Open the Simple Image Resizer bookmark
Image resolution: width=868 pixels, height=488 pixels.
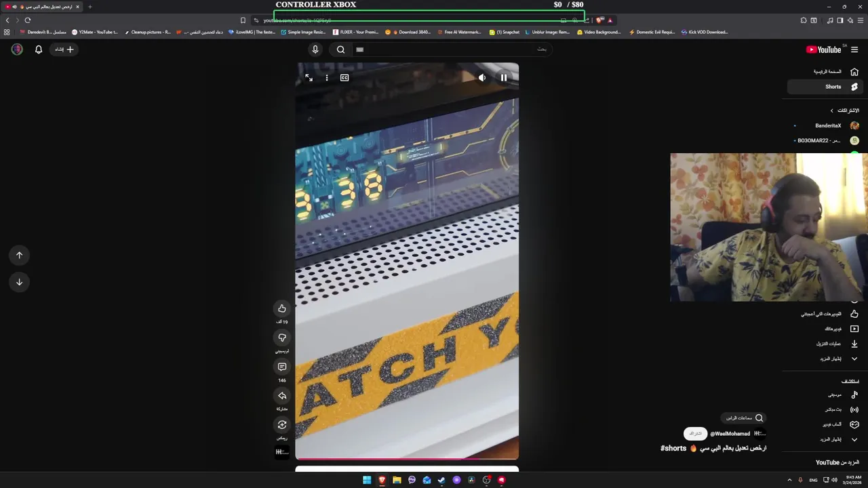pos(304,32)
